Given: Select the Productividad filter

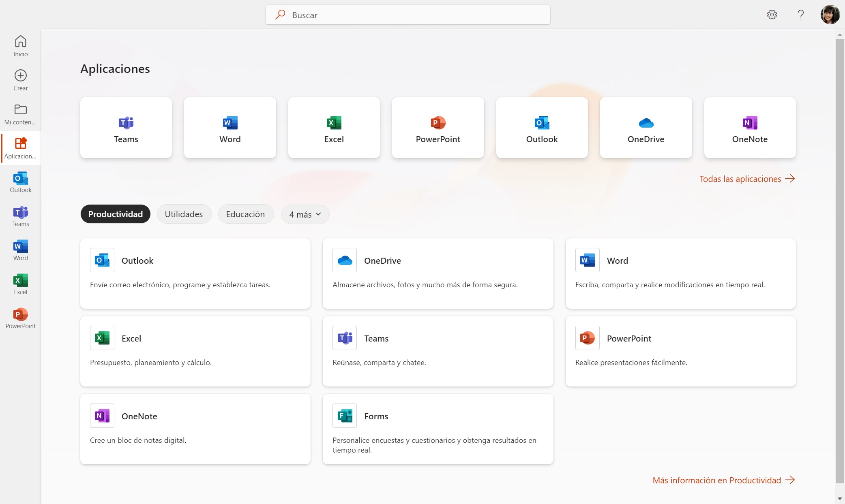Looking at the screenshot, I should [115, 214].
